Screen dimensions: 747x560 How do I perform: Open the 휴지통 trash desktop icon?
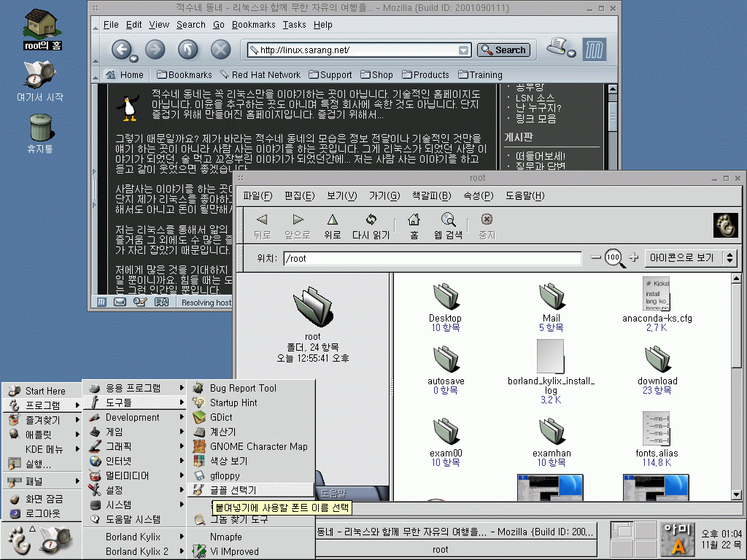[x=41, y=133]
